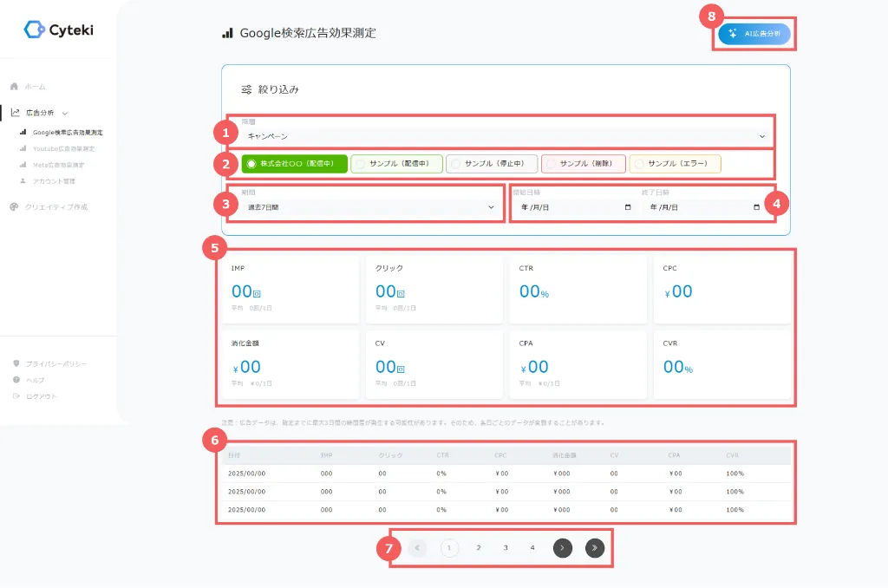The width and height of the screenshot is (888, 588).
Task: Open the 終了日時 calendar picker icon
Action: pos(756,207)
